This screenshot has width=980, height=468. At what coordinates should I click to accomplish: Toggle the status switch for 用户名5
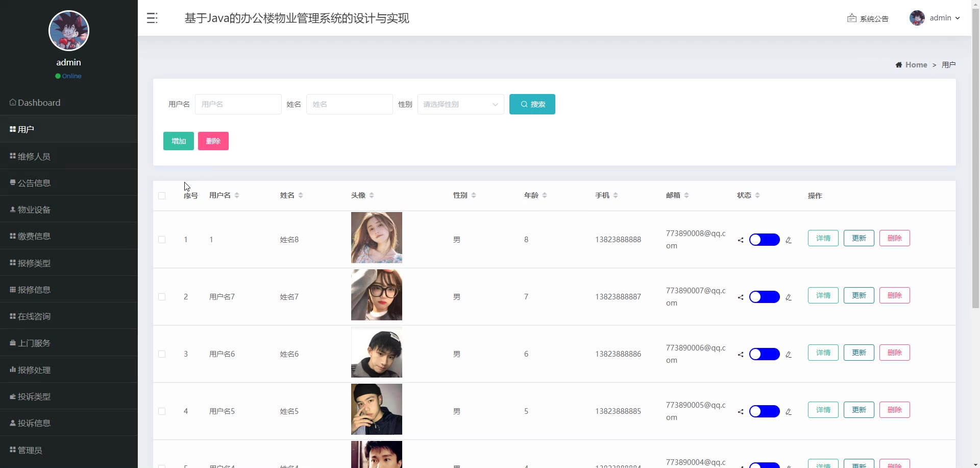point(764,411)
